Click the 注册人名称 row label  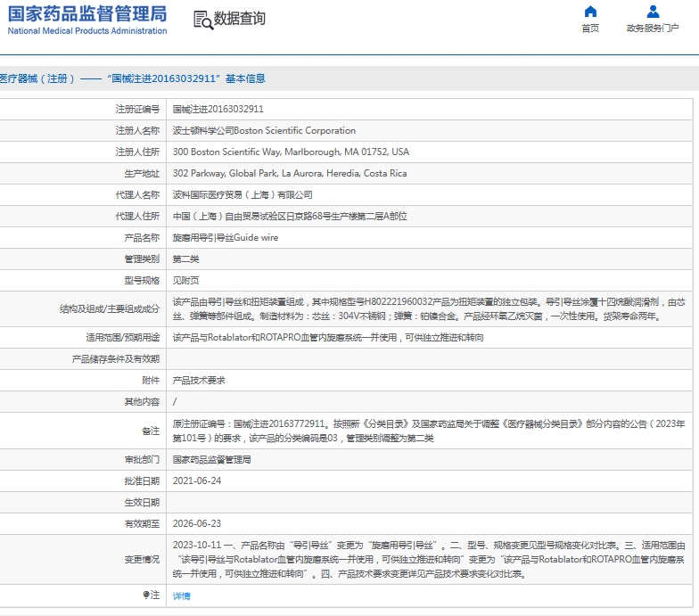tap(137, 130)
